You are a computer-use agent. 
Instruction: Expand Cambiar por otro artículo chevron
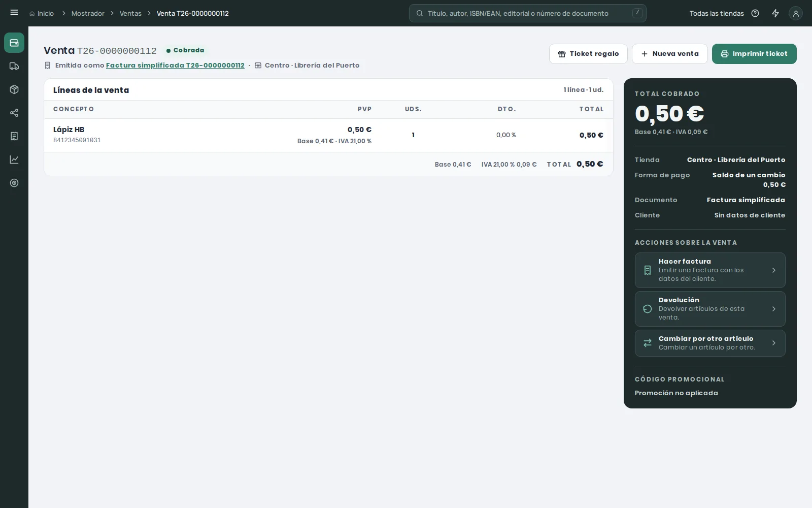click(774, 343)
